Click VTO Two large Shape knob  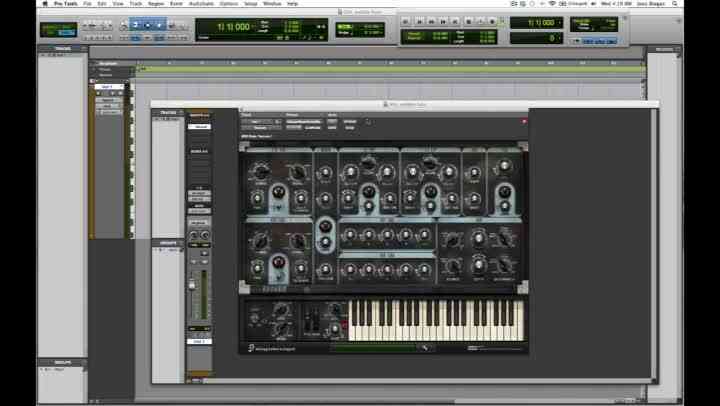coord(279,262)
